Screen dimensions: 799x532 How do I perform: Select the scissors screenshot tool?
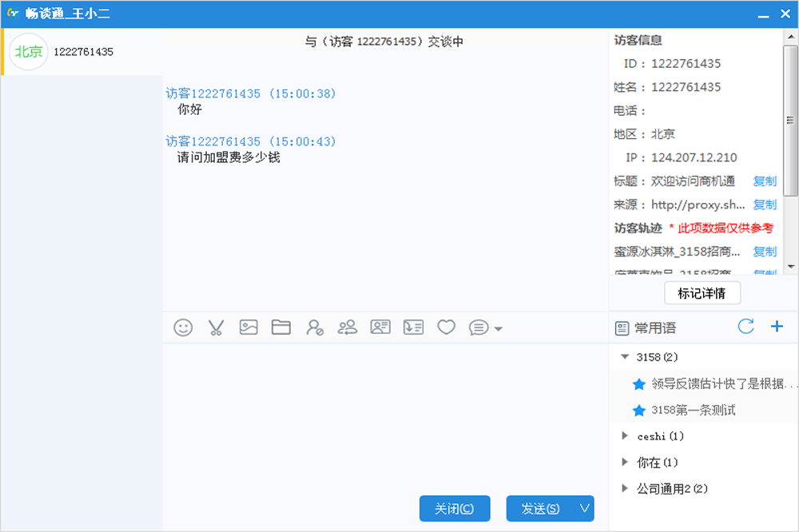(216, 327)
